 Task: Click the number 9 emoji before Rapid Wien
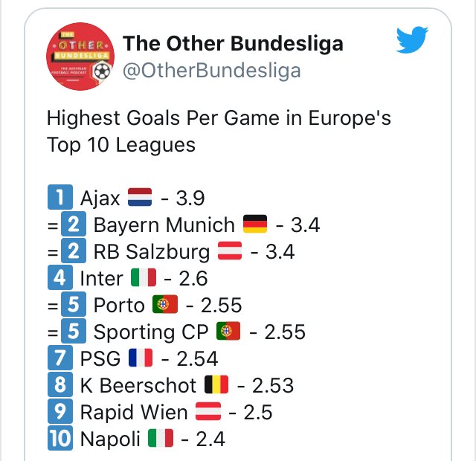click(59, 413)
